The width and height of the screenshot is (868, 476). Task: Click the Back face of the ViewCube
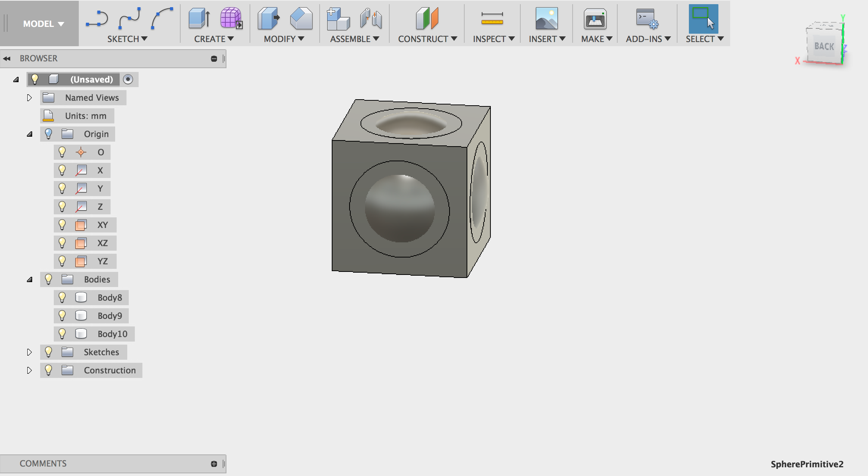pos(824,47)
